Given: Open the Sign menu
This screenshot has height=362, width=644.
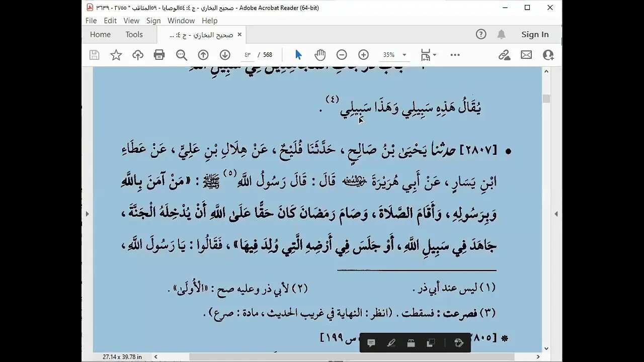Looking at the screenshot, I should pos(153,21).
